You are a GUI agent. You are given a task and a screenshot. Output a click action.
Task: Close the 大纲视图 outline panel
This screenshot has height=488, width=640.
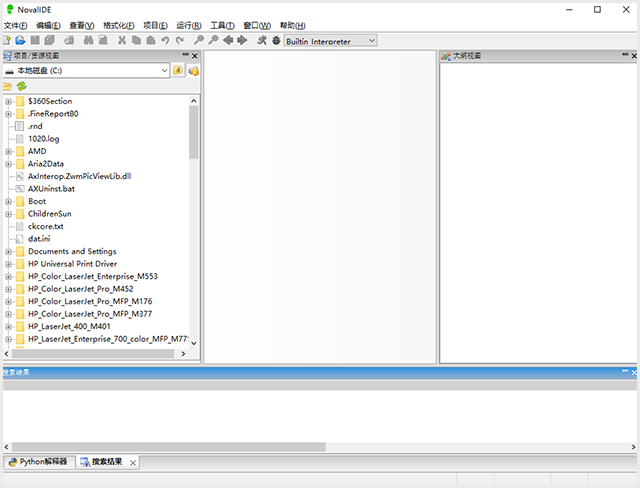633,56
